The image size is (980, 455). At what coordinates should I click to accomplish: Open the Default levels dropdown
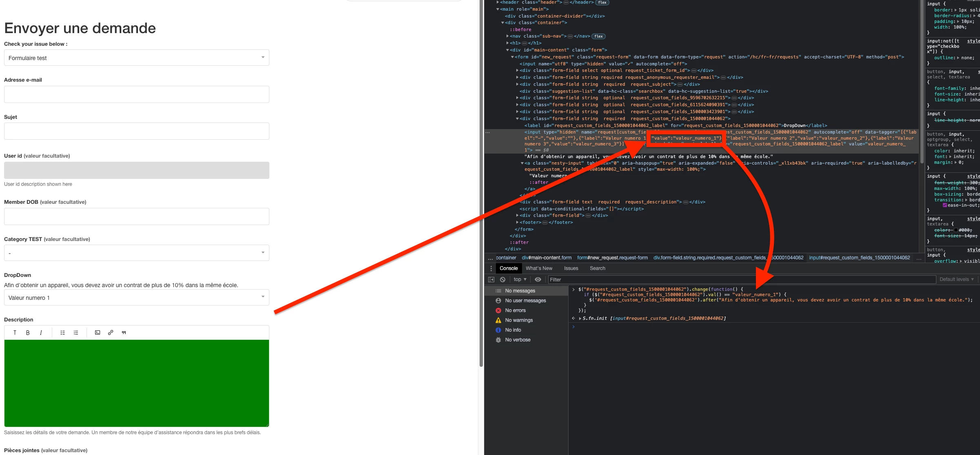tap(956, 279)
